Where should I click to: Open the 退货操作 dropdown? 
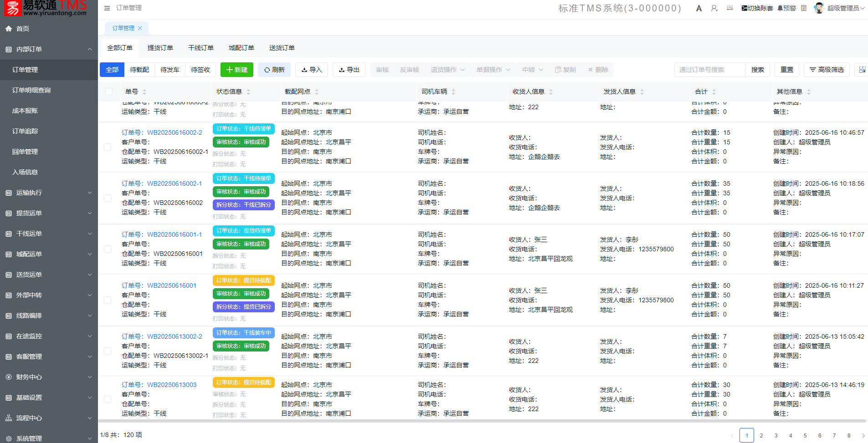(447, 70)
